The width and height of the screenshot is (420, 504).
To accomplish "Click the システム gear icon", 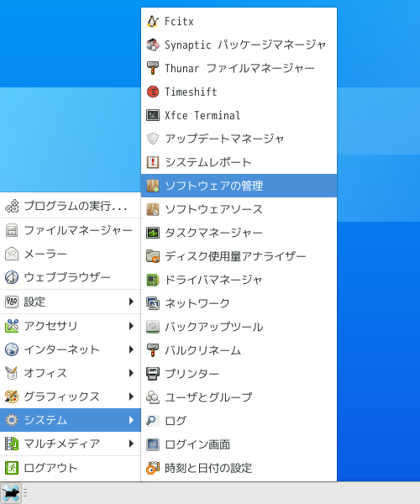I will tap(12, 420).
